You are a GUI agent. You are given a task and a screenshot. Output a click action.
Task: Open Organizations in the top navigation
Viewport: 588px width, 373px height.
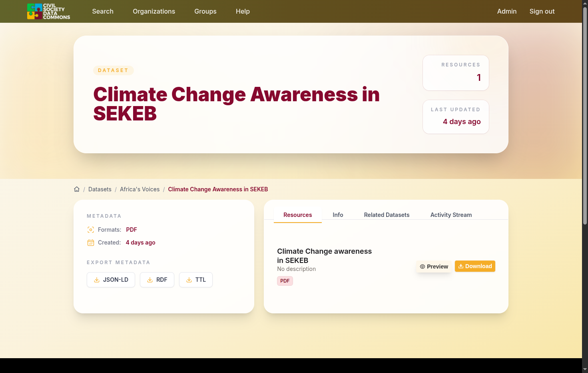click(154, 11)
